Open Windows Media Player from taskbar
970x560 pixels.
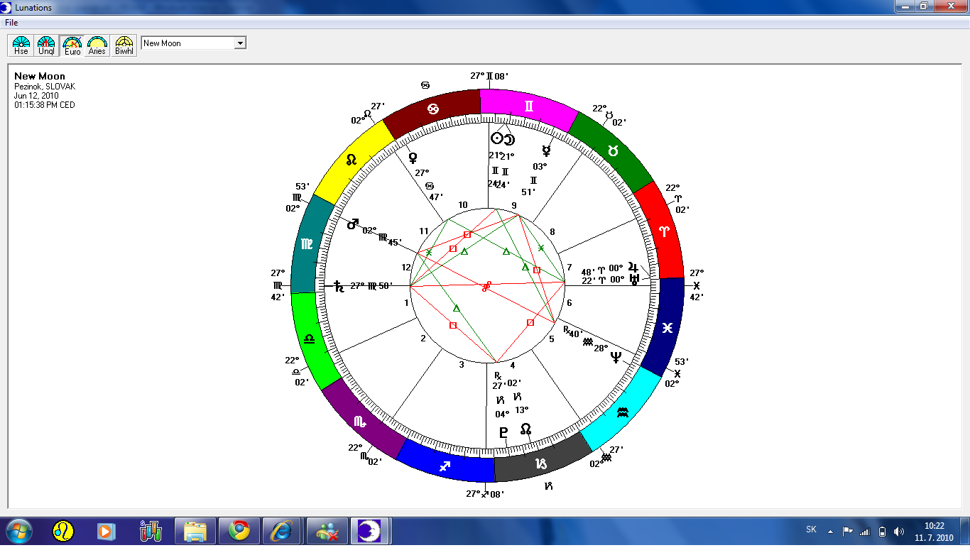pos(107,531)
